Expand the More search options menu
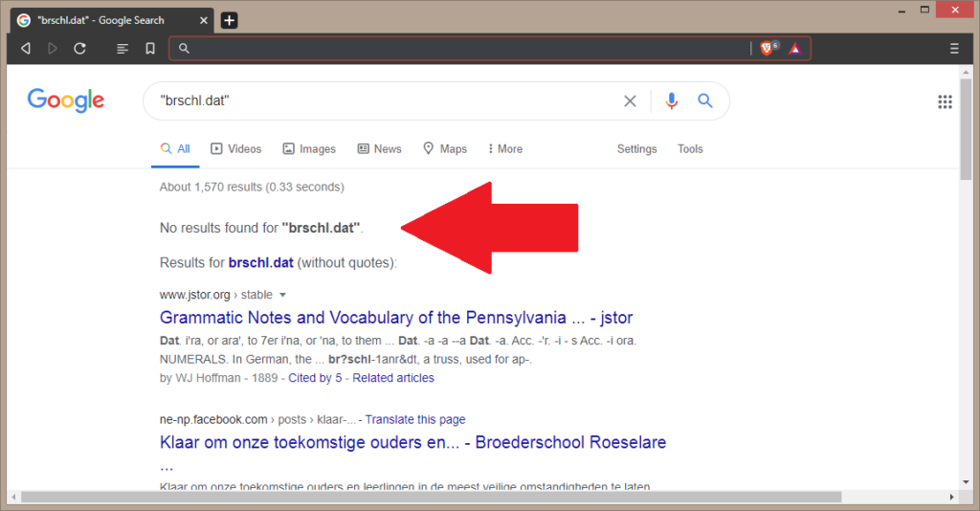Screen dimensions: 980x511 click(505, 148)
